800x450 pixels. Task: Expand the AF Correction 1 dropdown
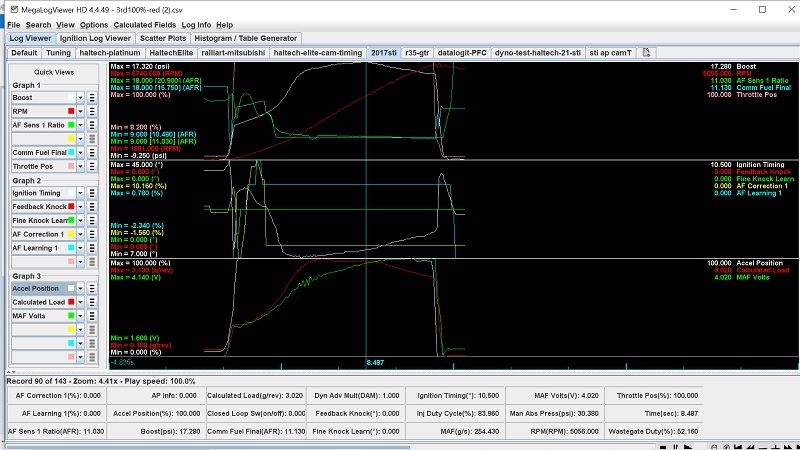click(x=80, y=234)
